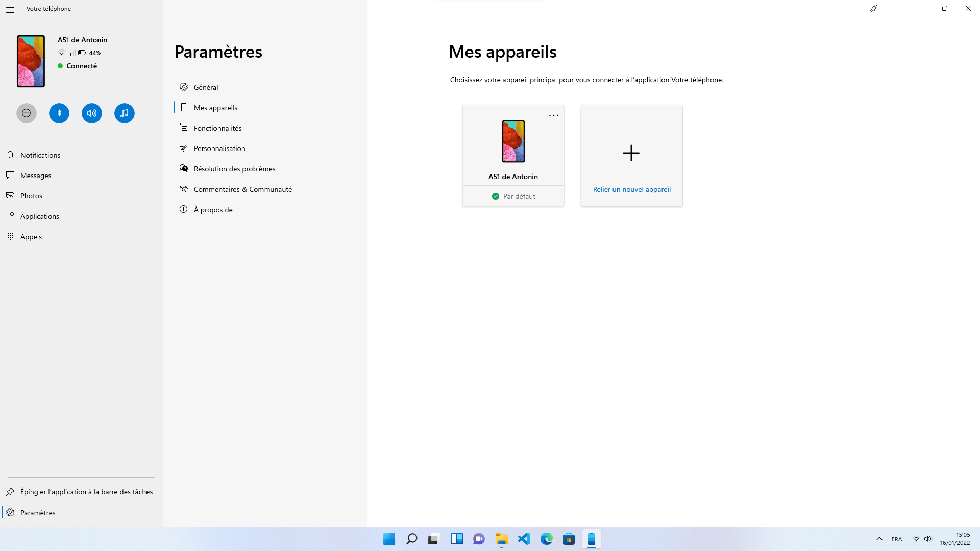Open Visual Studio Code from taskbar

coord(524,539)
